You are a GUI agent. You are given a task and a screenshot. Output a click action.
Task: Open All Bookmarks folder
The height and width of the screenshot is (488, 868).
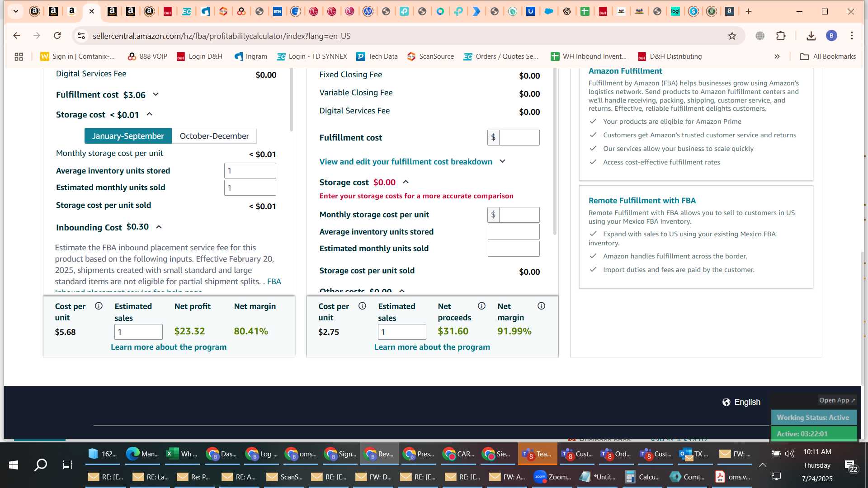[x=828, y=56]
